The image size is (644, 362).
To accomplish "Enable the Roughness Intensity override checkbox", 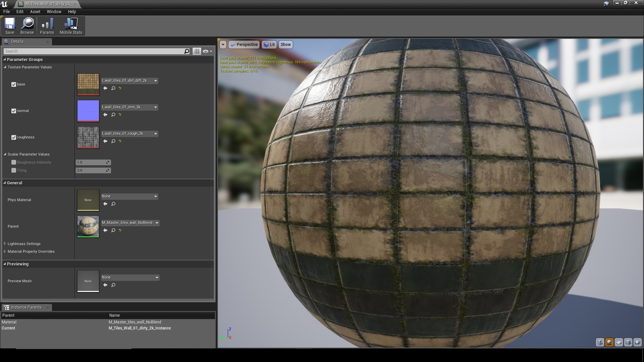I will pyautogui.click(x=14, y=162).
